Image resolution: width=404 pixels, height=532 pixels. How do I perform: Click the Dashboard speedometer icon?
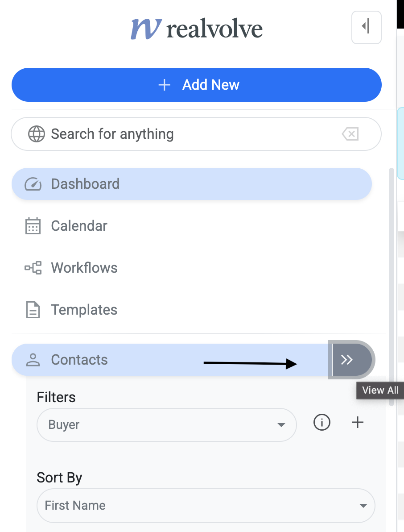(x=33, y=184)
